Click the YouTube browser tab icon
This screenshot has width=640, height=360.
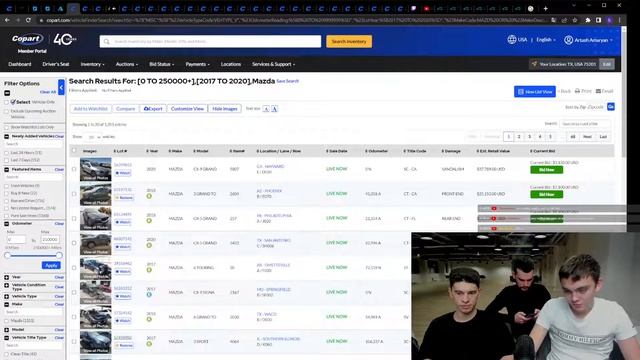click(426, 8)
